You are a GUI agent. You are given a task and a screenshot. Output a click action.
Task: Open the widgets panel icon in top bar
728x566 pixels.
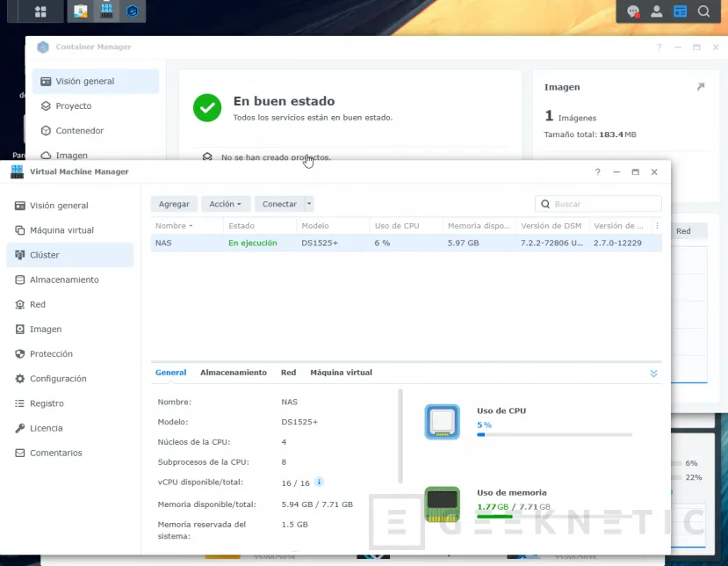point(680,11)
